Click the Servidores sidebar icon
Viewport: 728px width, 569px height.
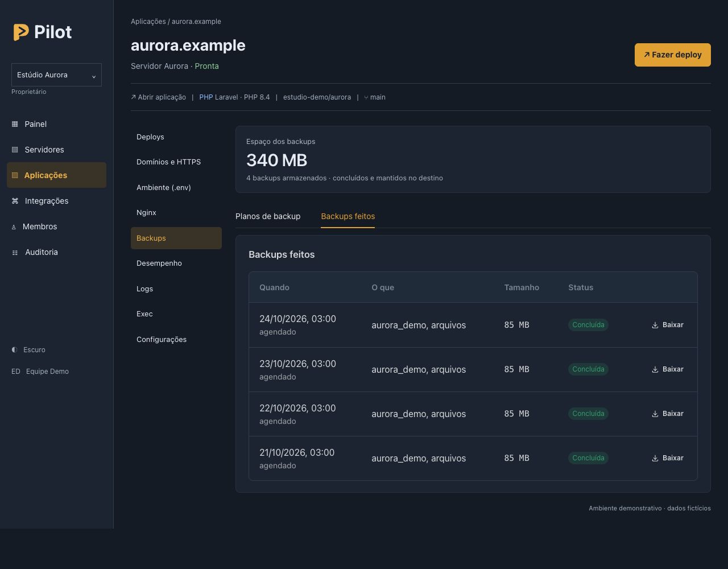pos(15,150)
